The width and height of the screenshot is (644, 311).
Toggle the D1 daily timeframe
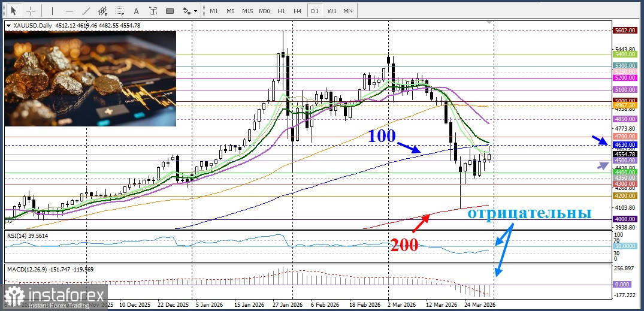315,11
